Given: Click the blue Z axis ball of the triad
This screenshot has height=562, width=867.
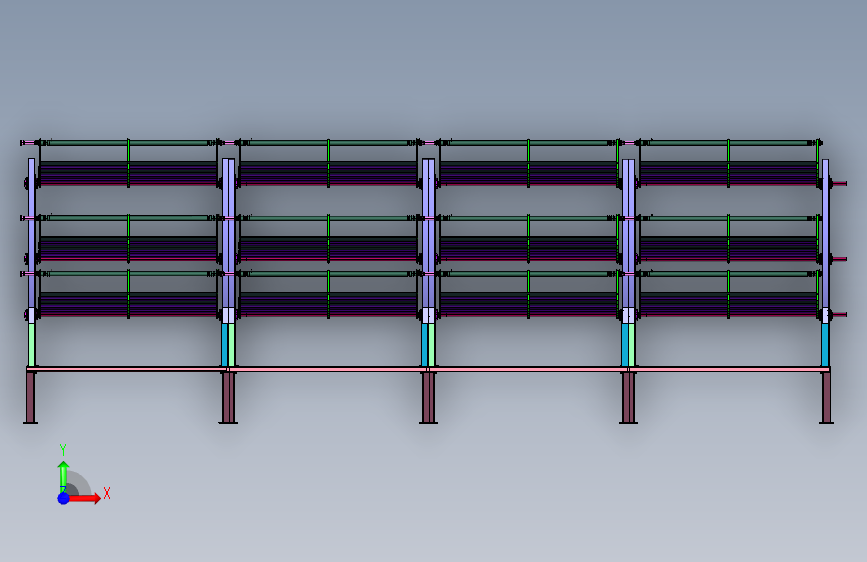Looking at the screenshot, I should click(x=64, y=498).
